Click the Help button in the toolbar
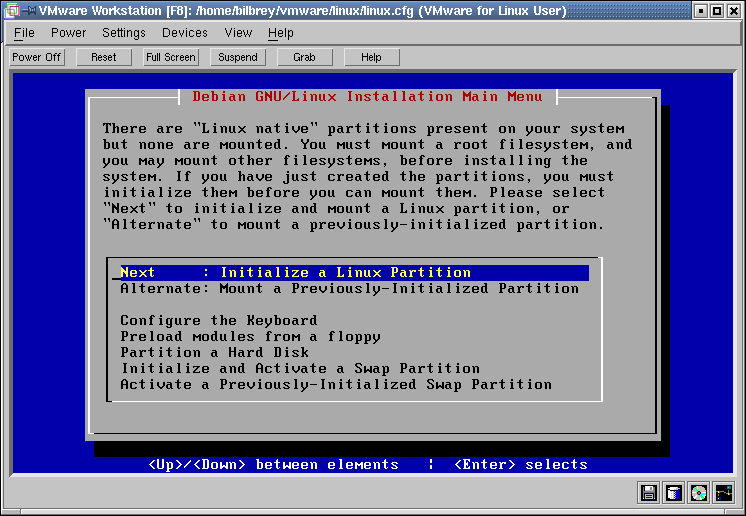The image size is (746, 516). 371,57
